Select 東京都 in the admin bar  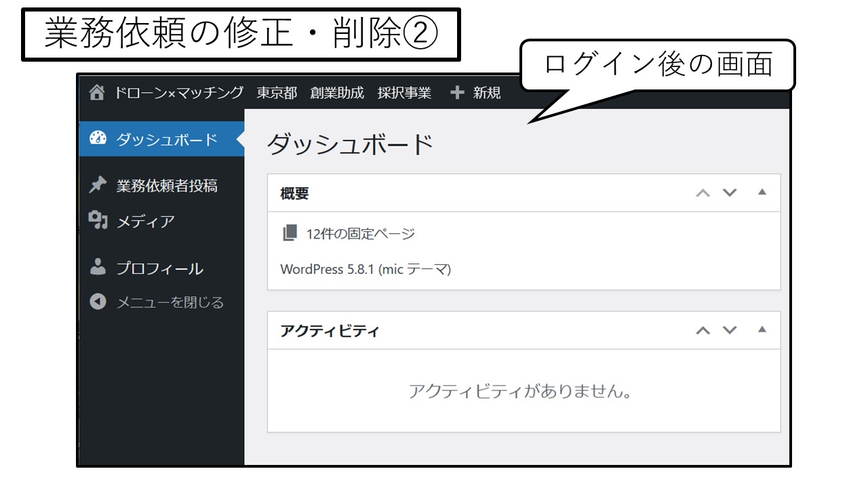tap(277, 93)
